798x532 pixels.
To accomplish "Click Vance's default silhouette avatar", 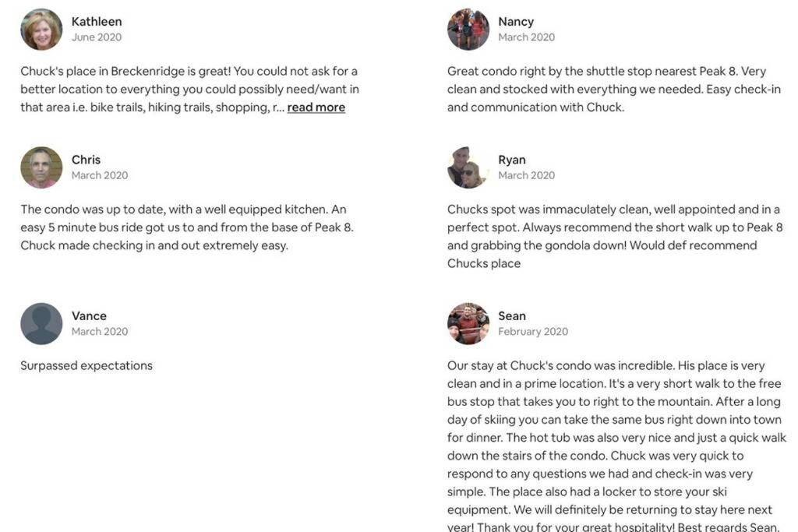I will pyautogui.click(x=41, y=323).
